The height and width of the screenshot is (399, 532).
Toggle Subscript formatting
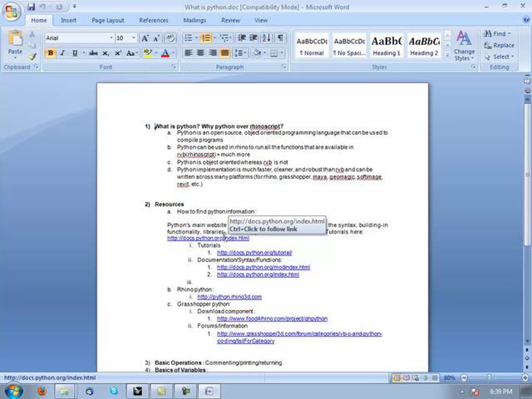(105, 53)
